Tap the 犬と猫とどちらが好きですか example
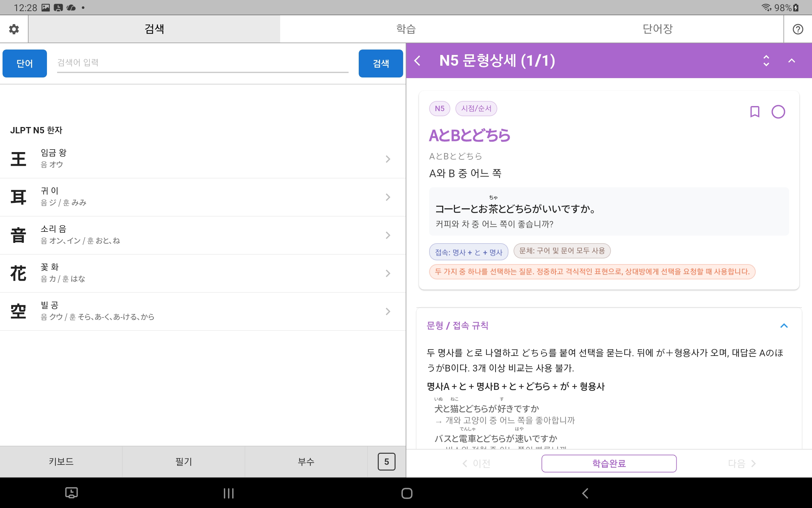 coord(487,409)
